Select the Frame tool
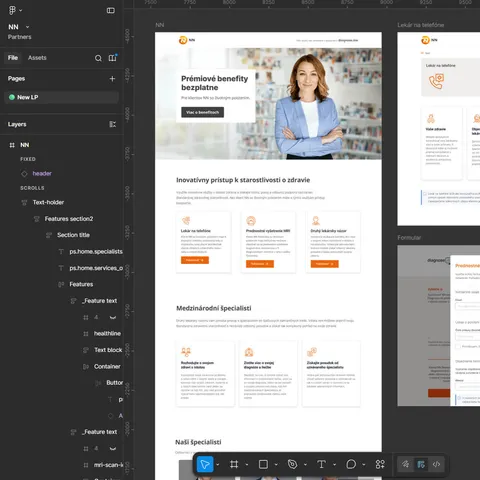This screenshot has height=480, width=480. (x=234, y=464)
